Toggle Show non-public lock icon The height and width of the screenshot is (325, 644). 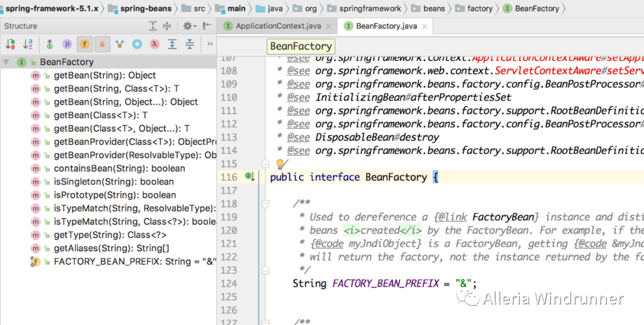[103, 44]
